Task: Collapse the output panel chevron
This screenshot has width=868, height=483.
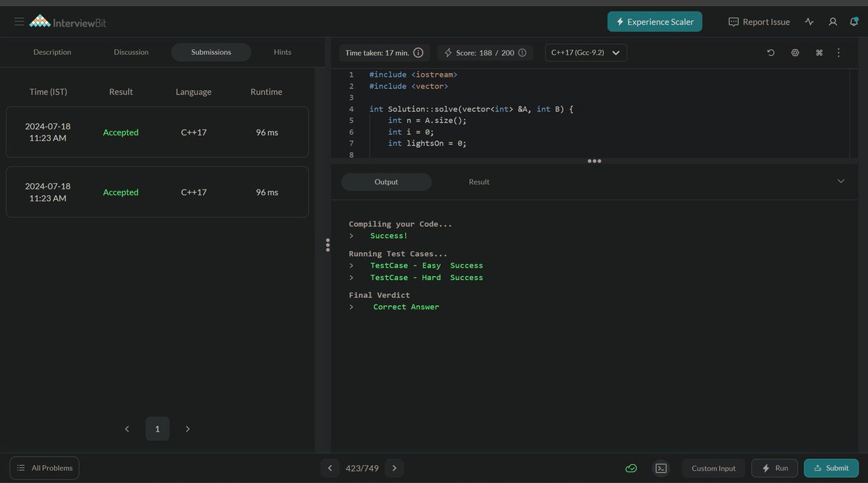Action: click(841, 181)
